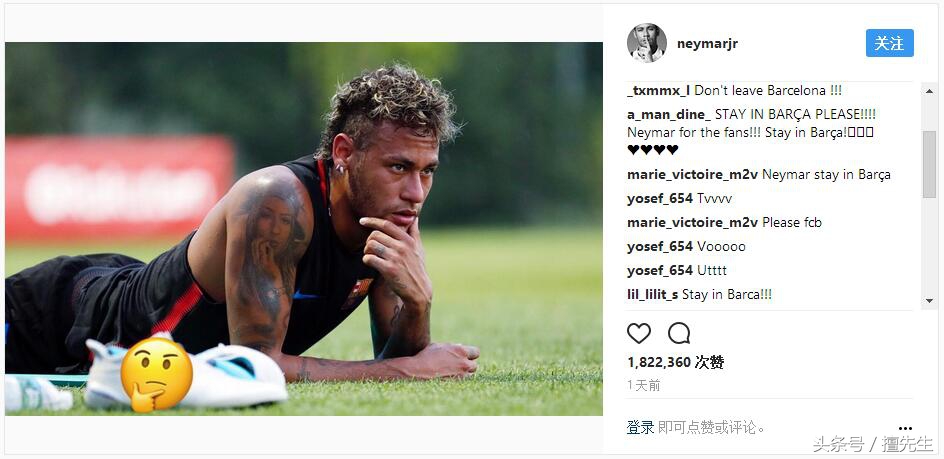Image resolution: width=944 pixels, height=459 pixels.
Task: Click the heart like icon
Action: click(639, 333)
